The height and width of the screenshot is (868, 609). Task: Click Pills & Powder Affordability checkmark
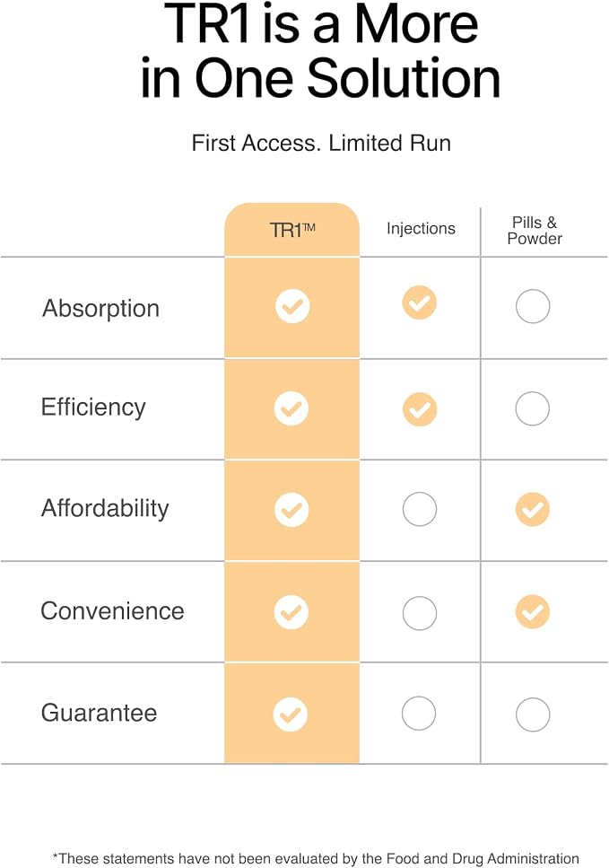click(x=533, y=509)
